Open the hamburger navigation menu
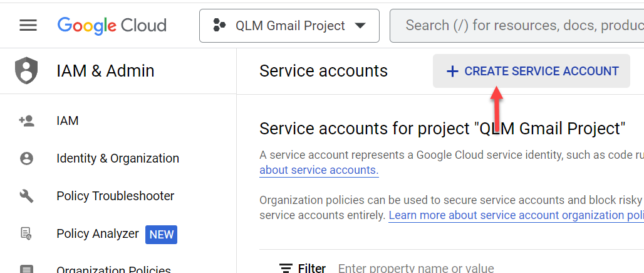This screenshot has width=644, height=273. tap(28, 26)
